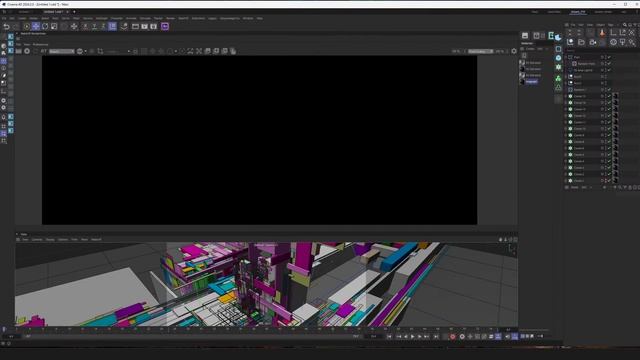Image resolution: width=640 pixels, height=360 pixels.
Task: Play the animation forward
Action: coord(412,336)
